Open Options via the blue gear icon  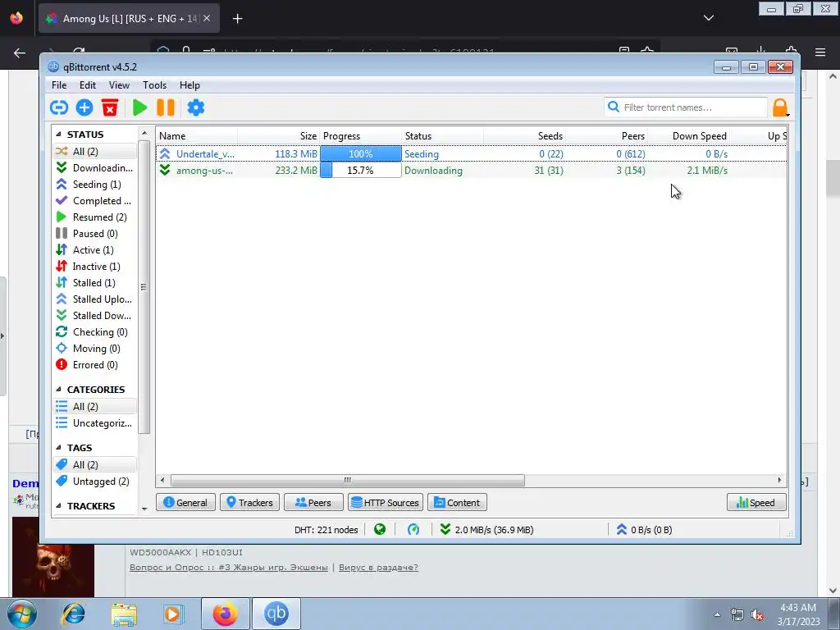click(195, 107)
